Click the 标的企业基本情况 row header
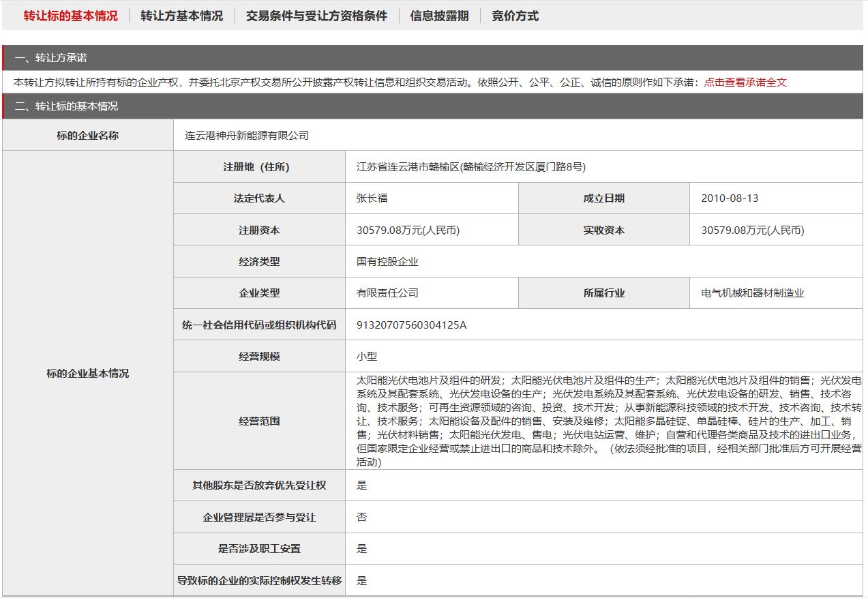Screen dimensions: 868x598 (87, 374)
